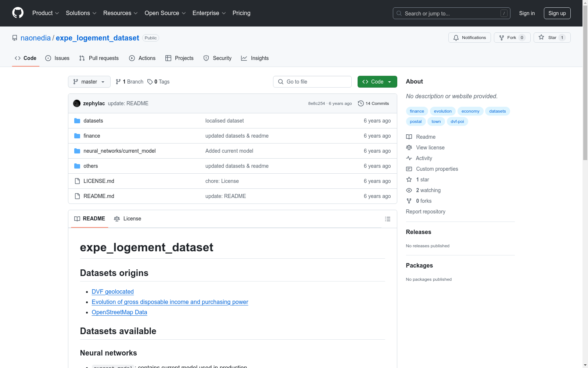
Task: Expand the Open Source menu
Action: click(x=165, y=13)
